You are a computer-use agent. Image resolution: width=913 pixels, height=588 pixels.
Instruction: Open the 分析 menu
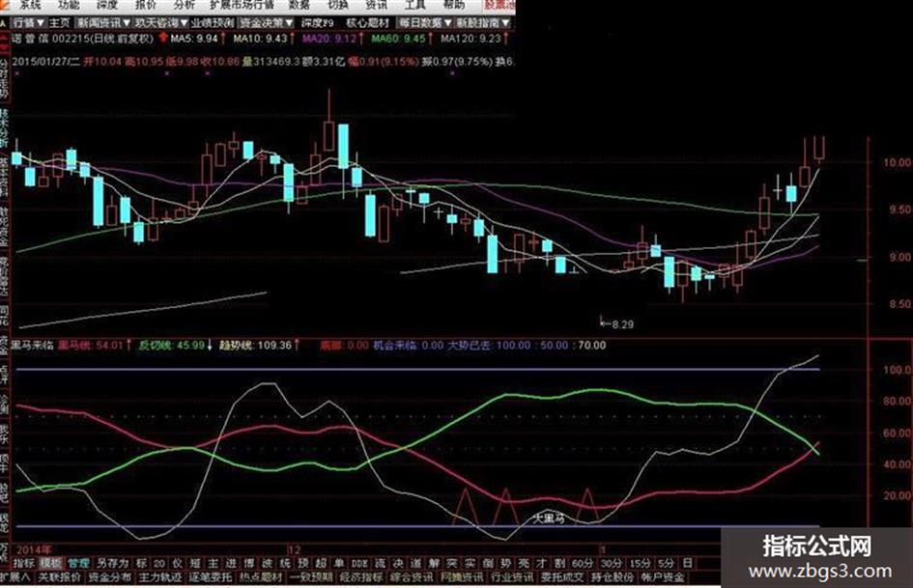(184, 5)
